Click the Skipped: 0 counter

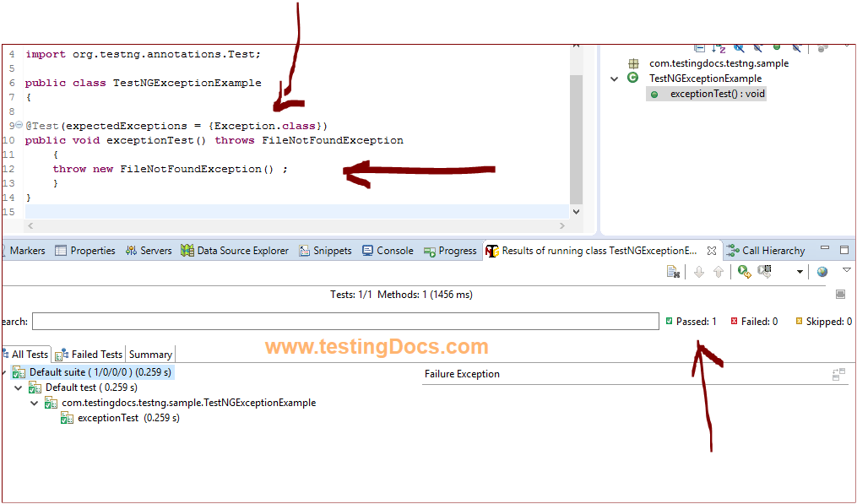click(x=822, y=321)
